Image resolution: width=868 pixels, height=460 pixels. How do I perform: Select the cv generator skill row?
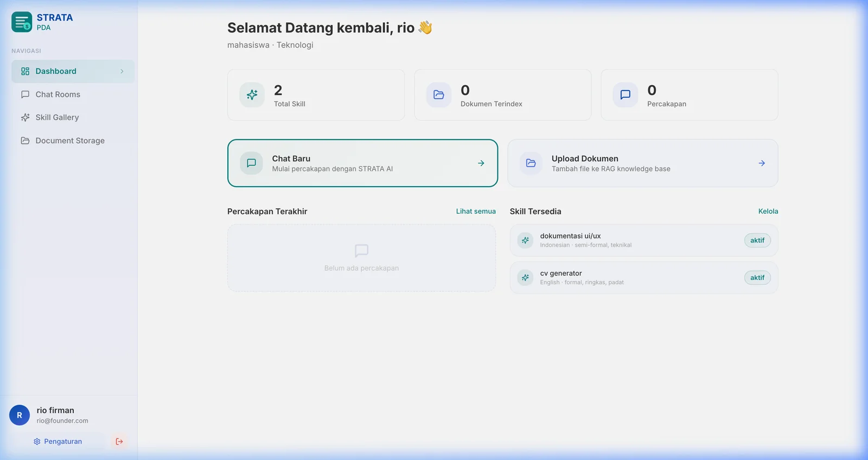coord(644,278)
